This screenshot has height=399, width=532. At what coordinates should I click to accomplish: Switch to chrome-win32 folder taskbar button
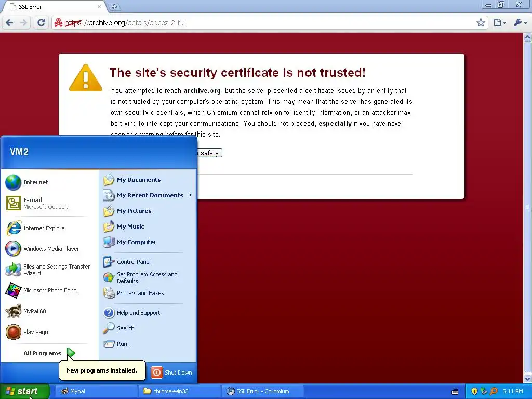179,391
